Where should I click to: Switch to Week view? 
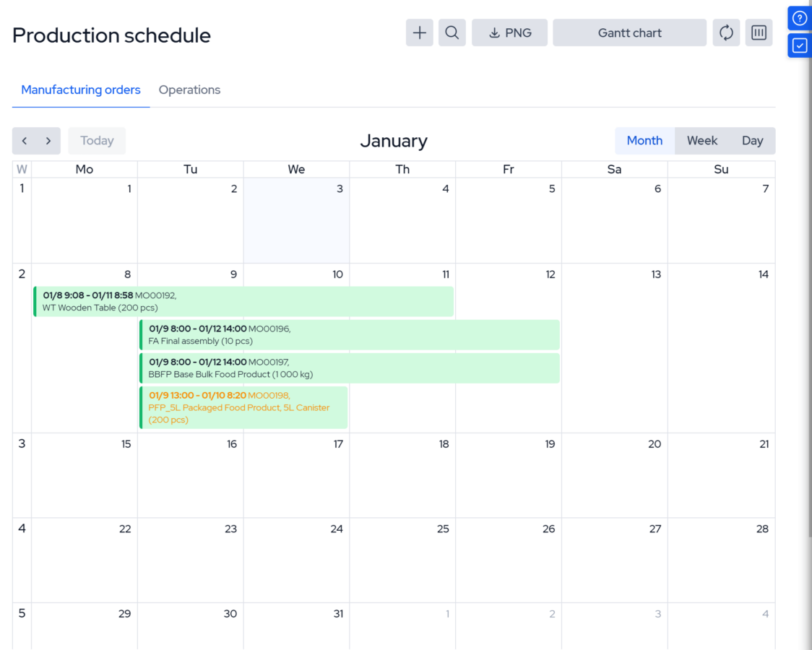(x=701, y=140)
